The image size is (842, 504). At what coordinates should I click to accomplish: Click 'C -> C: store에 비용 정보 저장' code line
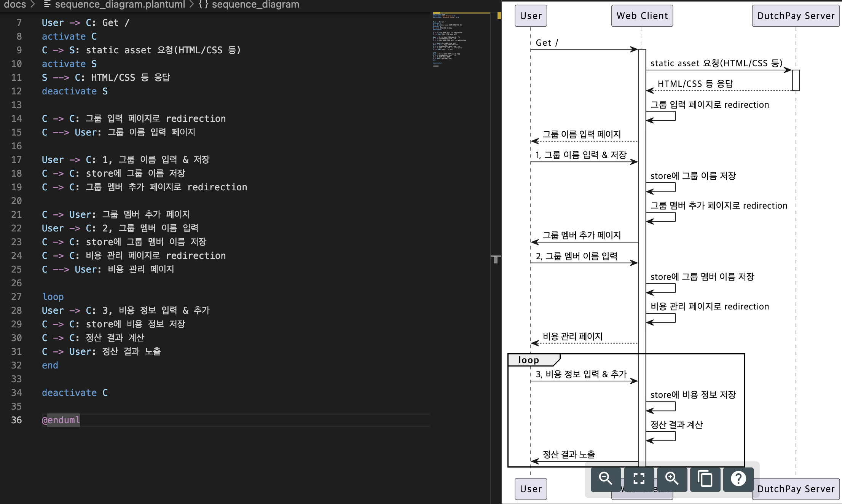point(113,324)
